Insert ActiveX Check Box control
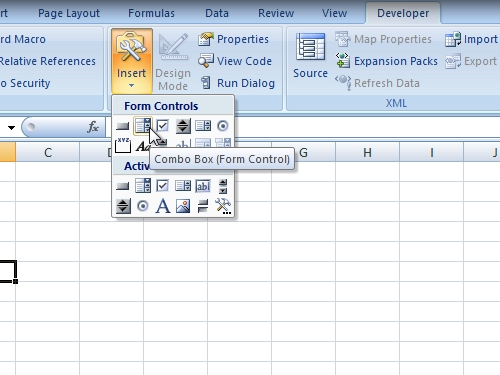 (x=163, y=186)
